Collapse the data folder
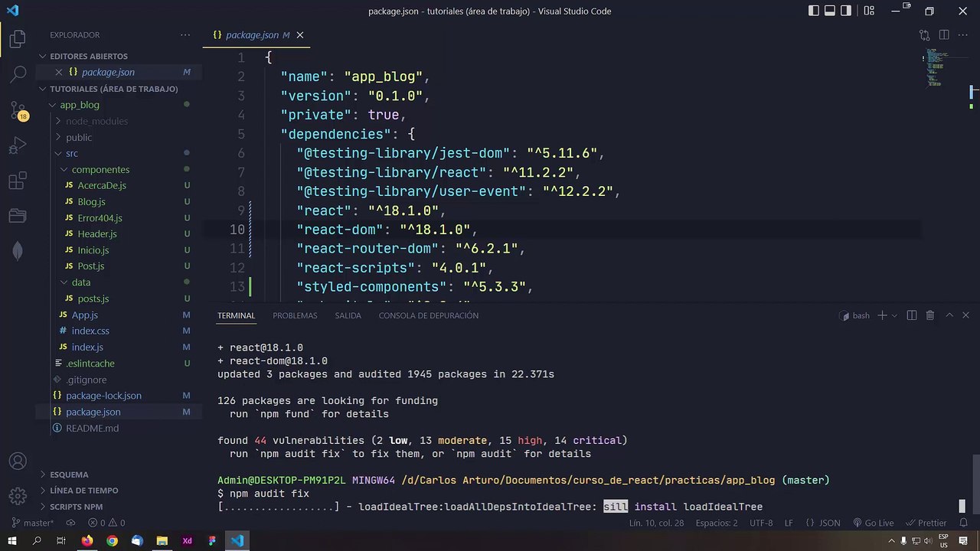 [81, 282]
